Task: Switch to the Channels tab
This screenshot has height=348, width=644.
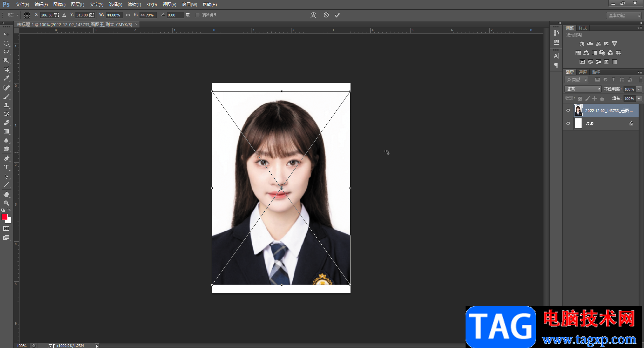Action: tap(583, 72)
